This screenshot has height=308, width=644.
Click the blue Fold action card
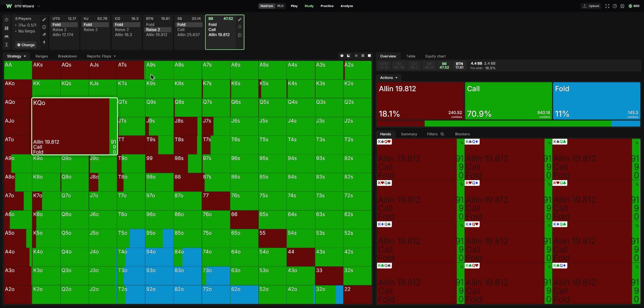tap(596, 101)
